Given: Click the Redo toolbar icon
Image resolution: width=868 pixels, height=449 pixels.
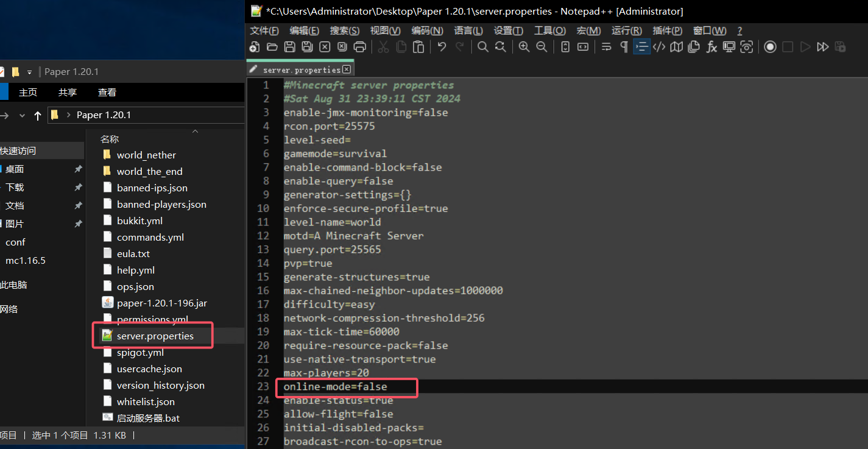Looking at the screenshot, I should pos(460,47).
